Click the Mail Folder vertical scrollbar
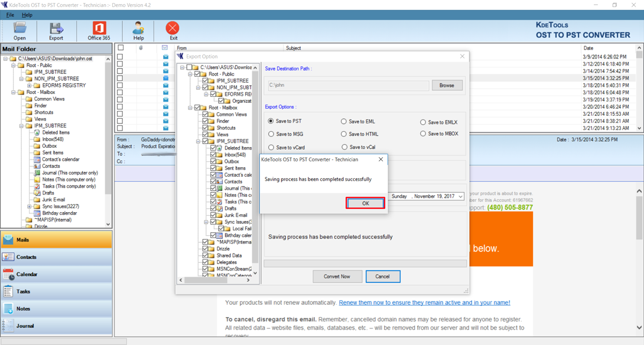644x345 pixels. 108,142
